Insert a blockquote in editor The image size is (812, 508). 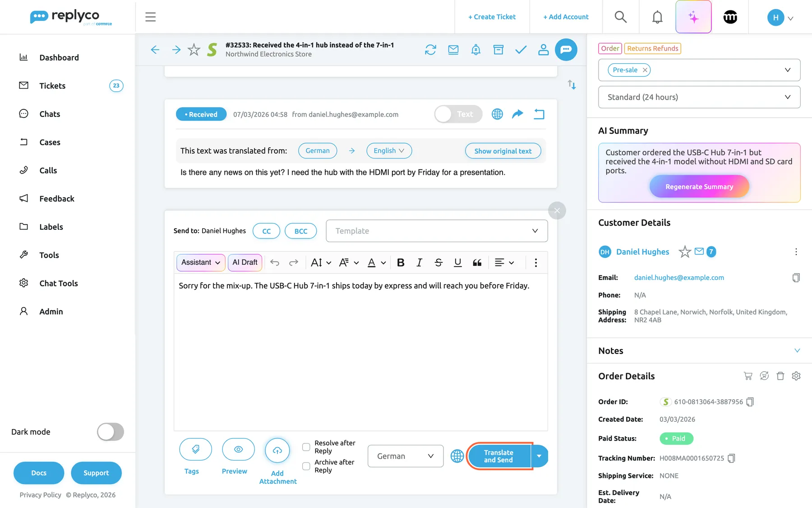[x=477, y=262]
